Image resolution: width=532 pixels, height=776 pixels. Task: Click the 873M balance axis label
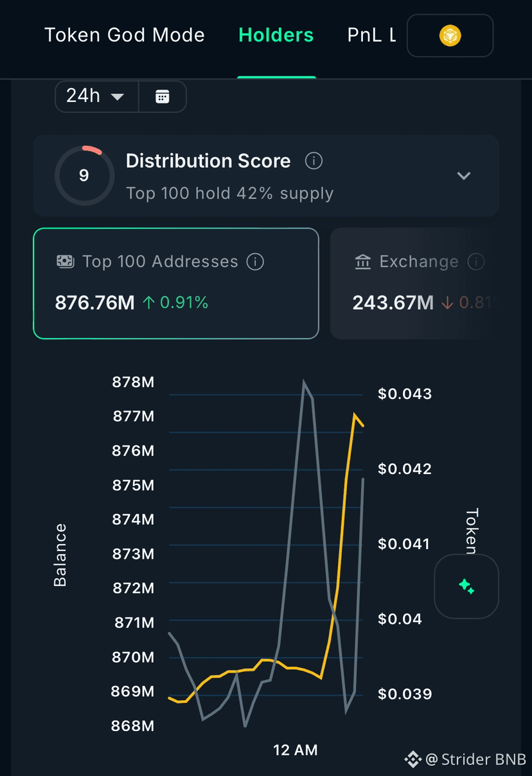click(x=133, y=553)
